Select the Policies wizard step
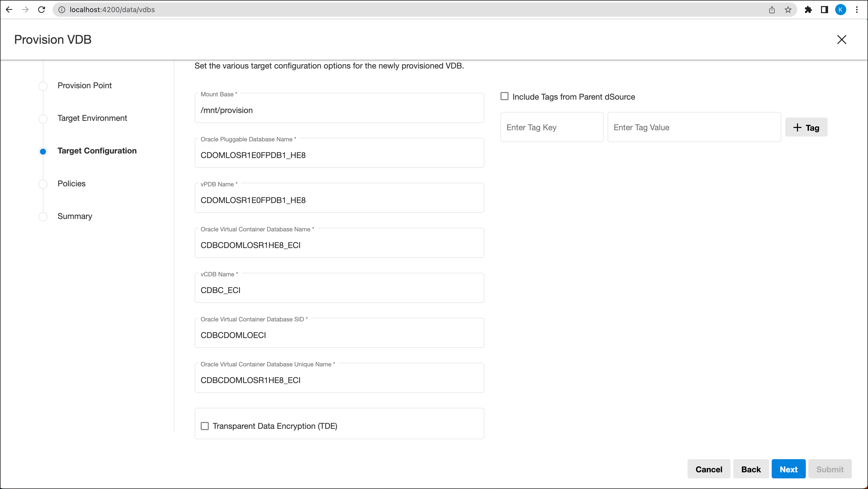Screen dimensions: 868x489 coord(72,184)
